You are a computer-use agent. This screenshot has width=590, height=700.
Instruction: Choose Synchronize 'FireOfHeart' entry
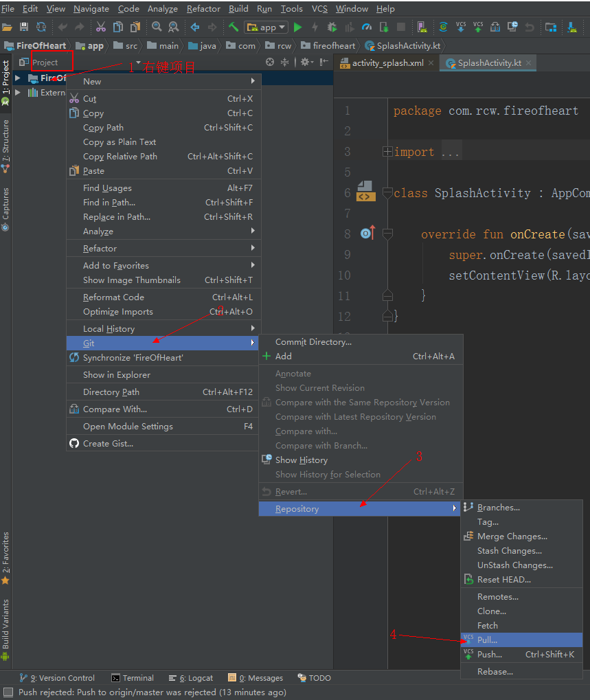click(163, 357)
